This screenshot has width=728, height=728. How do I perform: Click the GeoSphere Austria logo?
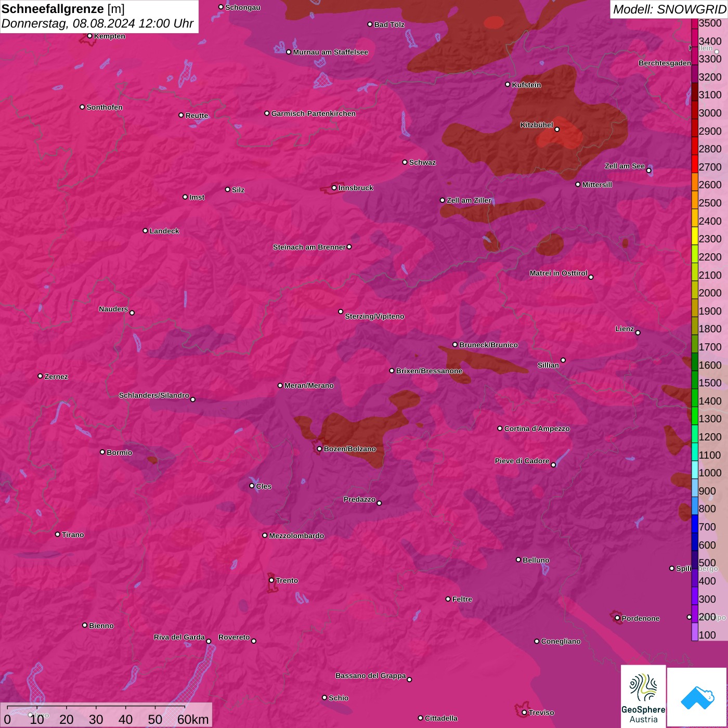tap(643, 696)
